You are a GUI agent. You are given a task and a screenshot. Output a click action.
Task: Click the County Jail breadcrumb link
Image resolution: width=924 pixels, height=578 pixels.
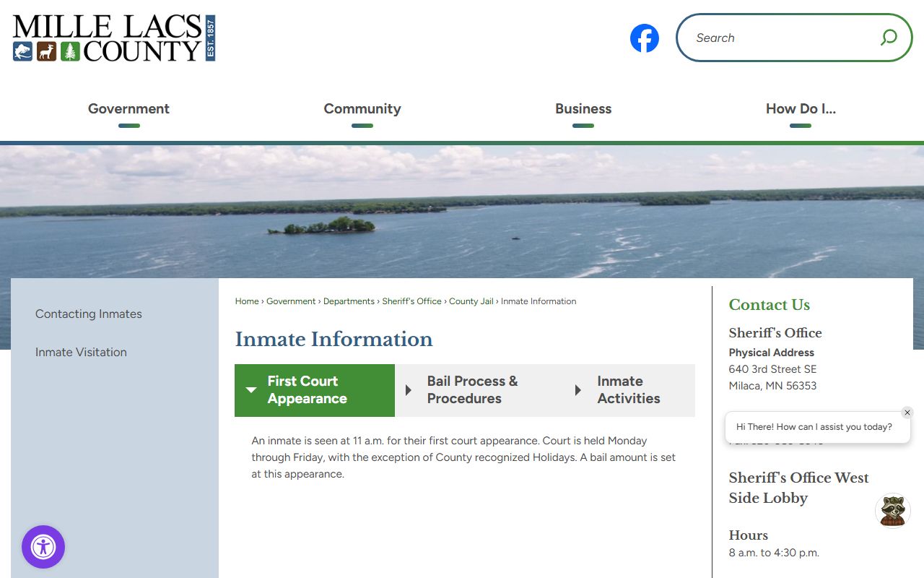(471, 301)
